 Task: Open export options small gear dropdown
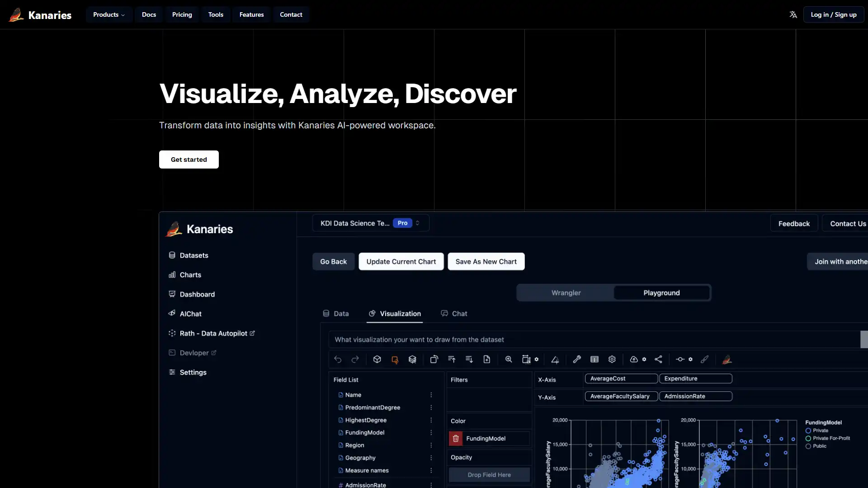pyautogui.click(x=644, y=359)
